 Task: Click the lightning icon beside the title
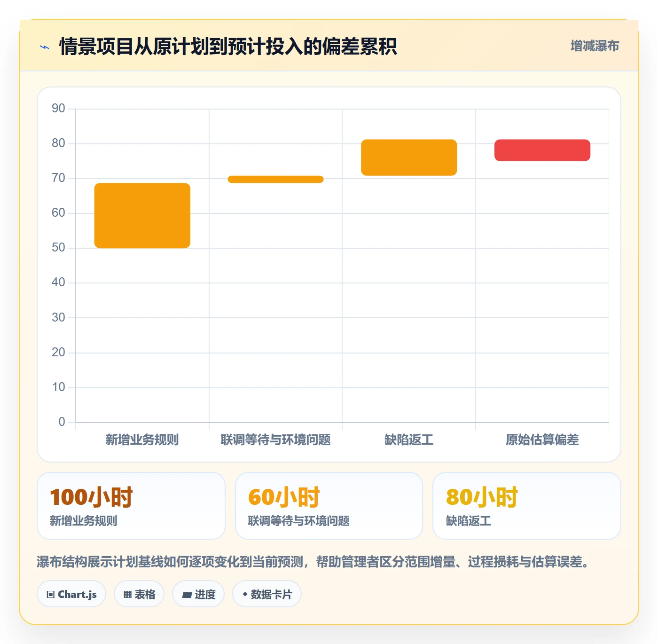click(45, 47)
